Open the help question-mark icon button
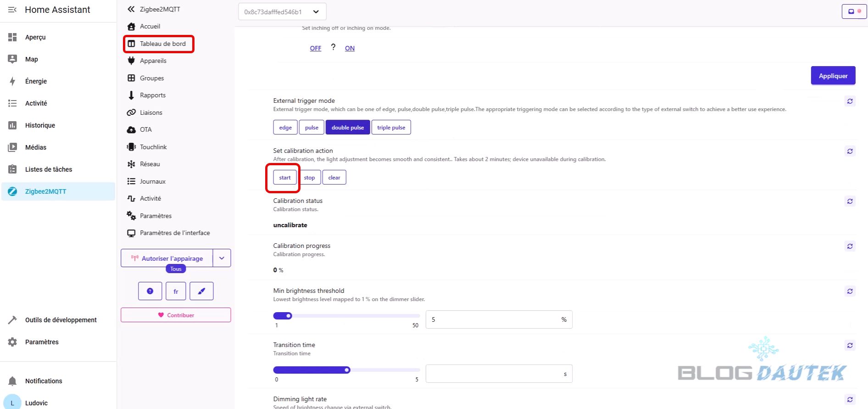This screenshot has width=868, height=409. click(x=150, y=291)
